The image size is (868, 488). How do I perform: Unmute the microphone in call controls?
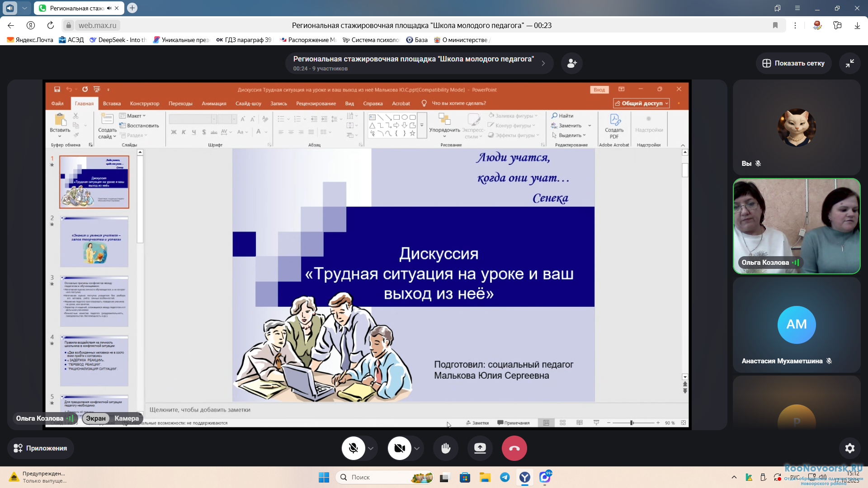pos(353,448)
